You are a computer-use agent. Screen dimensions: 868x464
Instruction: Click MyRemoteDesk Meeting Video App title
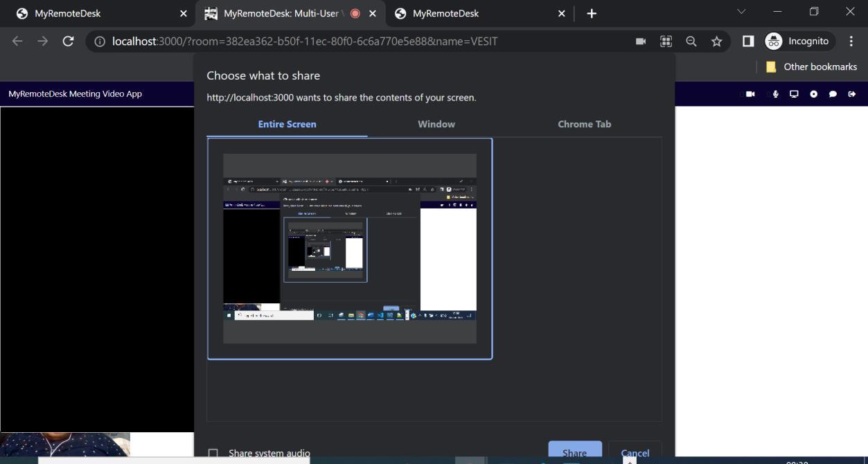75,94
